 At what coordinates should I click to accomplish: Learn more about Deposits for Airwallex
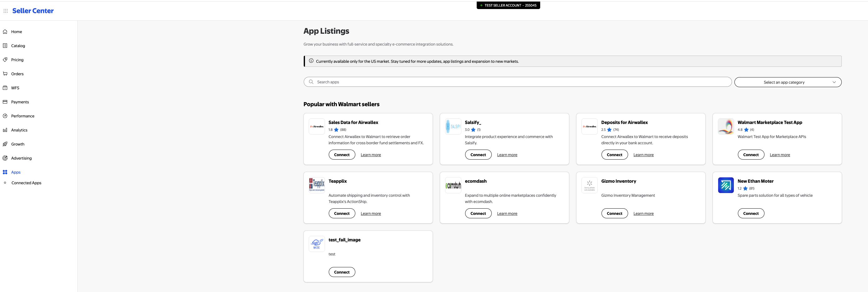click(x=643, y=155)
